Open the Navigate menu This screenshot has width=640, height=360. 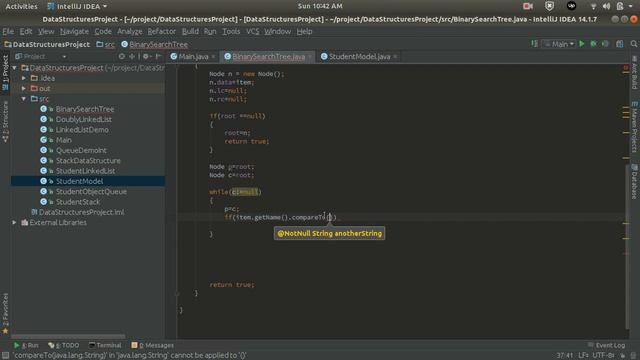point(74,31)
